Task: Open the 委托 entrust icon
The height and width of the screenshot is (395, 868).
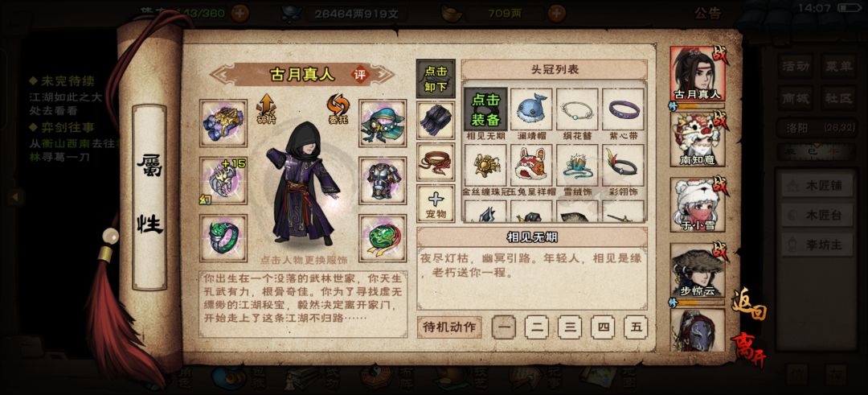Action: point(337,109)
